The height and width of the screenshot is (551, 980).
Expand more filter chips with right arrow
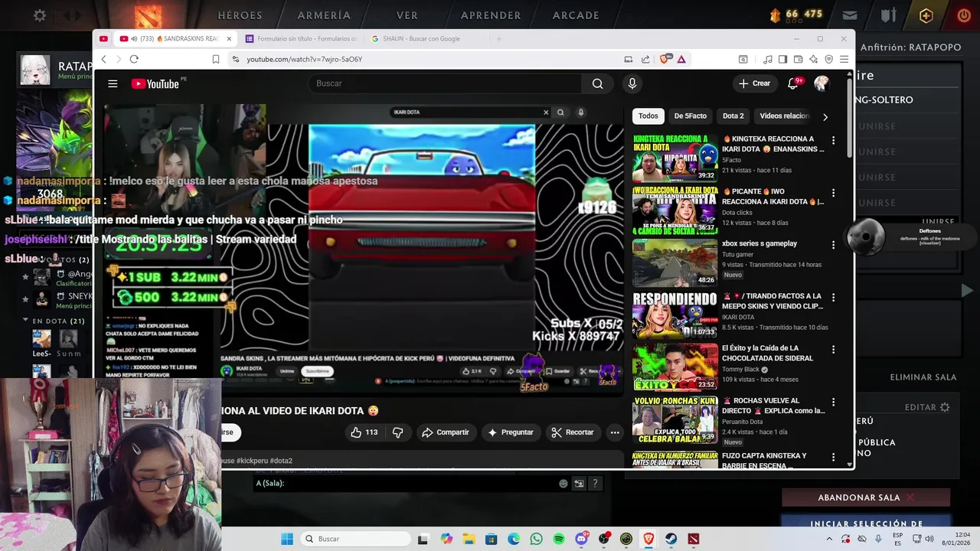point(825,117)
